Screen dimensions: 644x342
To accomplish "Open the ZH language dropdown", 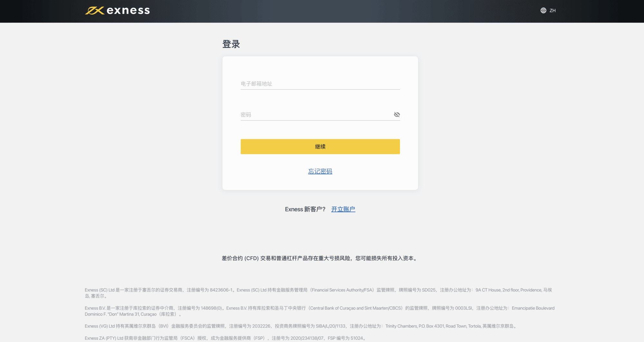I will (x=553, y=11).
